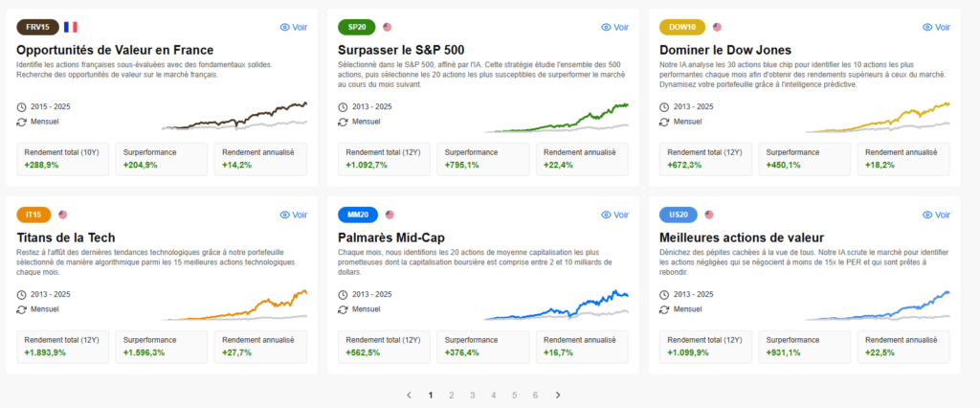The height and width of the screenshot is (408, 980).
Task: Click the Mensuel refresh icon on Palmarès Mid-Cap
Action: [344, 309]
